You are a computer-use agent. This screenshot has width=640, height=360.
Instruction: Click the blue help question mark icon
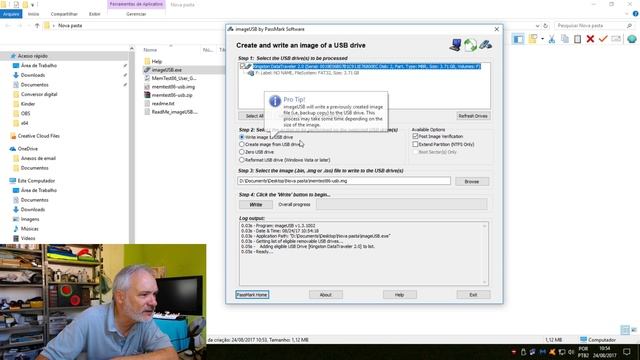[x=635, y=14]
